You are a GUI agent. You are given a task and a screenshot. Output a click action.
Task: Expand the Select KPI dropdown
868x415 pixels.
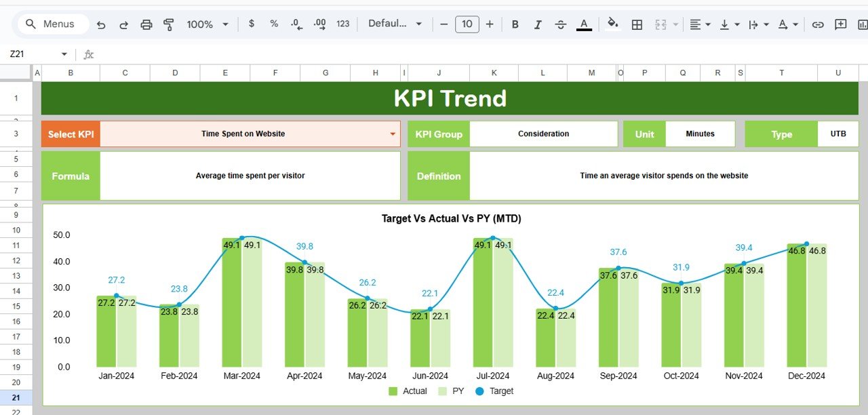(392, 134)
